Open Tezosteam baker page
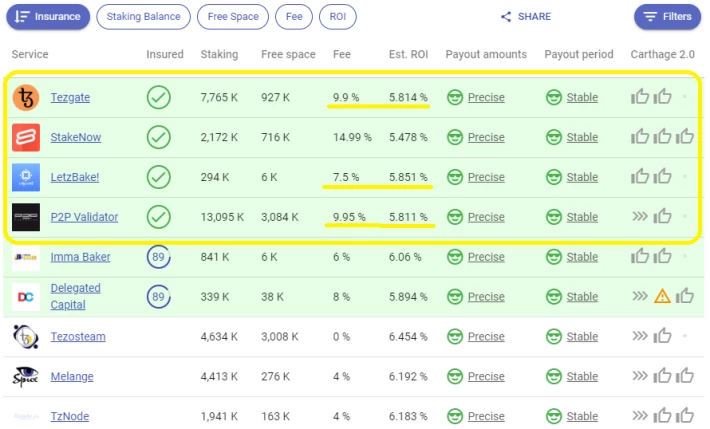 click(78, 337)
